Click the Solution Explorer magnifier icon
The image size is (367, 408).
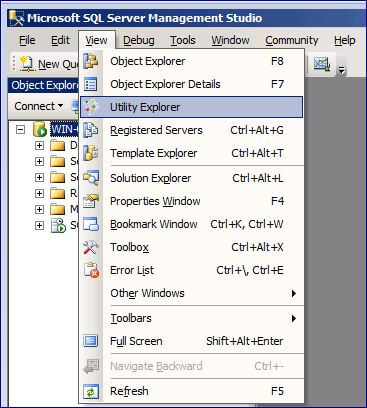pyautogui.click(x=91, y=178)
